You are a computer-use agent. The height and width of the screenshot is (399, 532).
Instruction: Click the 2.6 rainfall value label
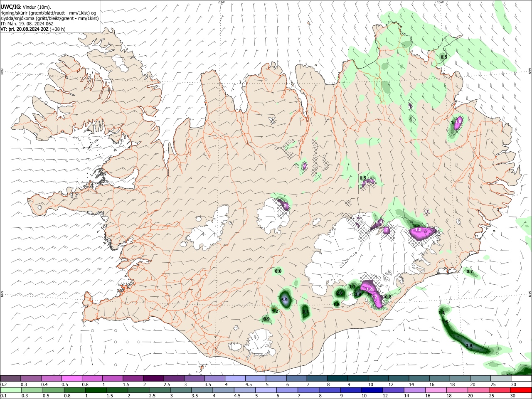pyautogui.click(x=340, y=293)
